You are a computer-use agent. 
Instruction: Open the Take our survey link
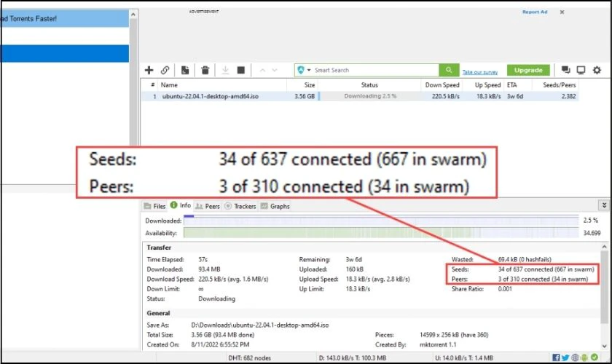[x=480, y=72]
